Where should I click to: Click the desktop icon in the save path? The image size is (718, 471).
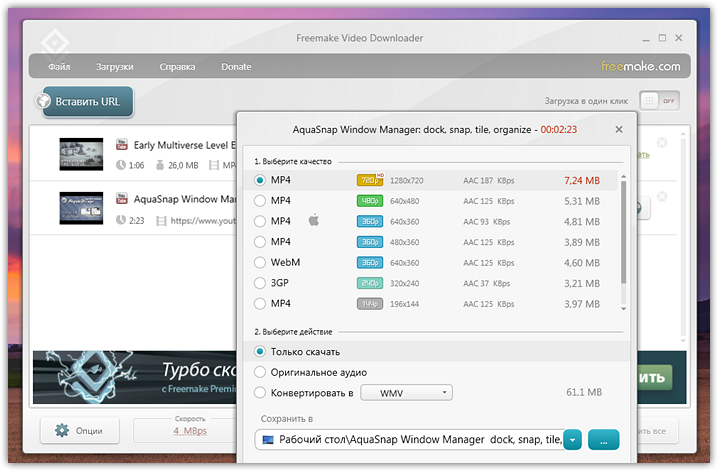pos(268,440)
